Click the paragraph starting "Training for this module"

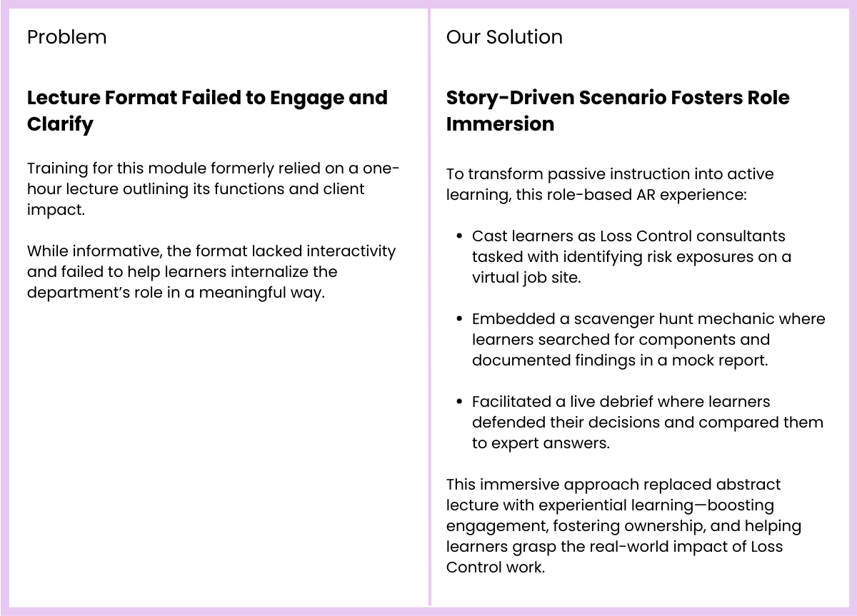[x=213, y=189]
